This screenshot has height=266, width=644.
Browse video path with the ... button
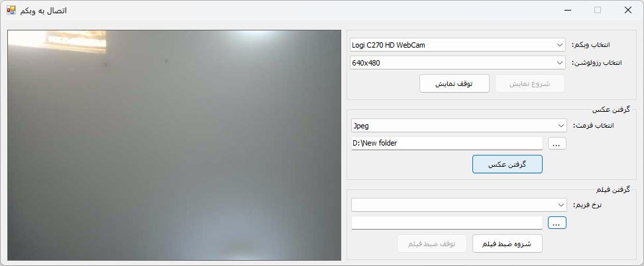[x=557, y=223]
